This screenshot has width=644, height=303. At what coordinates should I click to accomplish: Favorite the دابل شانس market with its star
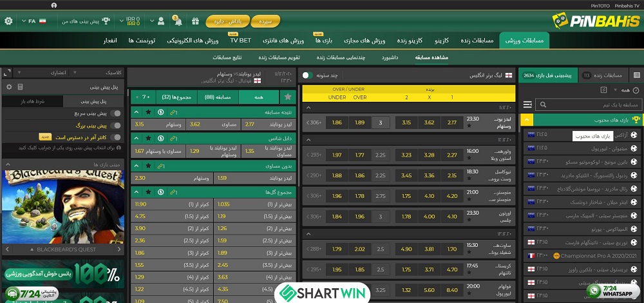click(149, 139)
